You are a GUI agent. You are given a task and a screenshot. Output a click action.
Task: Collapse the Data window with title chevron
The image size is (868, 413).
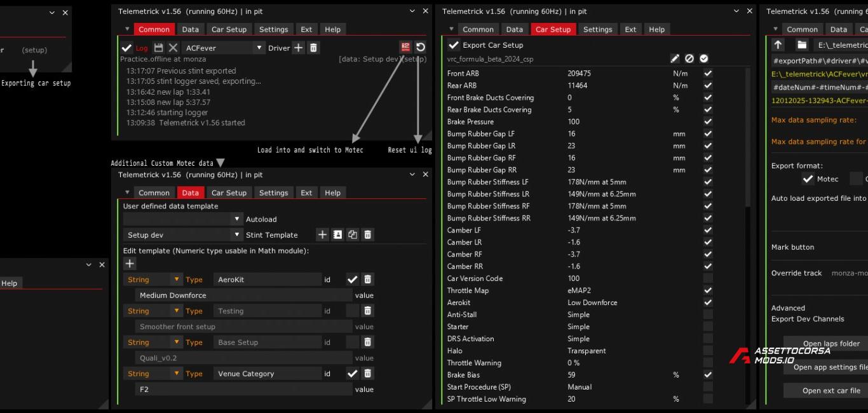pyautogui.click(x=412, y=174)
